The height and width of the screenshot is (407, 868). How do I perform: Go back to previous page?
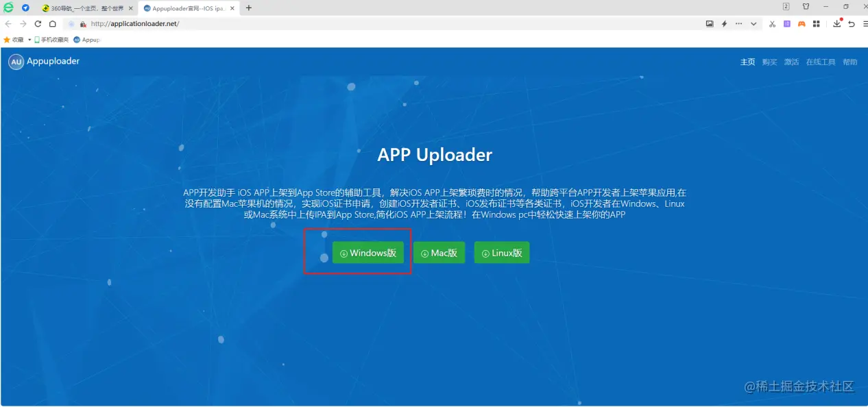8,23
